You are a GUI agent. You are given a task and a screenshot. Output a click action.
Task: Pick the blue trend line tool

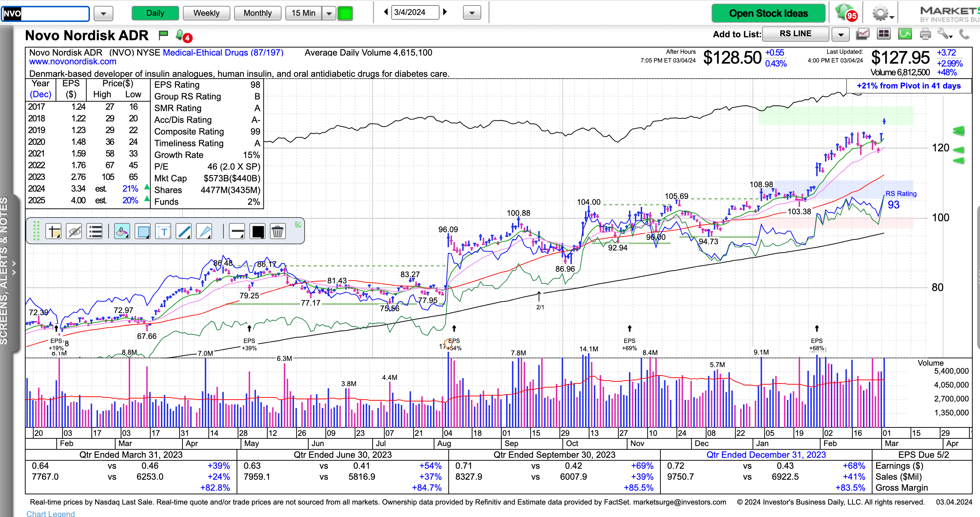(x=184, y=231)
